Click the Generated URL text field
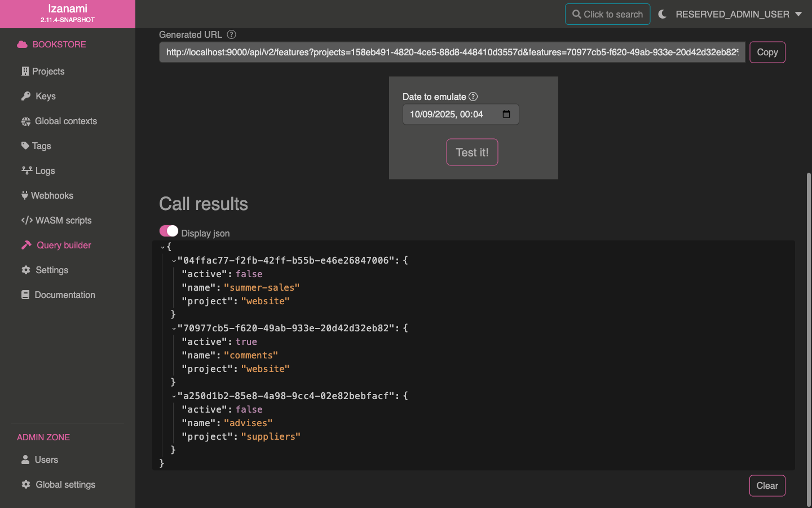 point(452,52)
